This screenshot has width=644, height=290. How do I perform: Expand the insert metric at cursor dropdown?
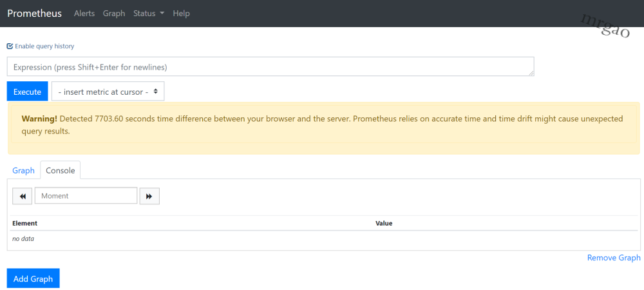click(108, 92)
